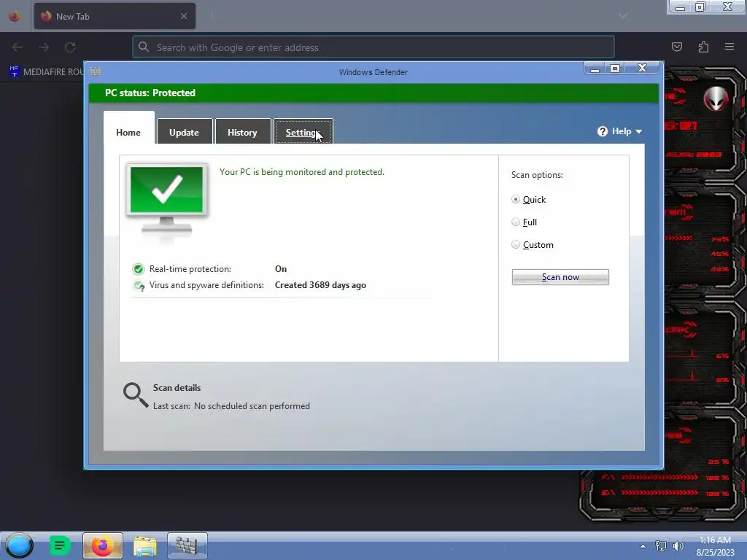Maximize the Windows Defender window

coord(615,69)
